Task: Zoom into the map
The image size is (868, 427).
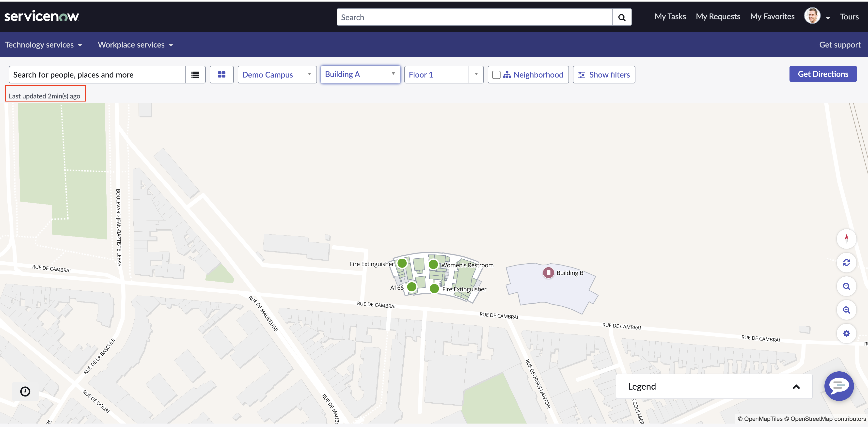Action: pos(846,310)
